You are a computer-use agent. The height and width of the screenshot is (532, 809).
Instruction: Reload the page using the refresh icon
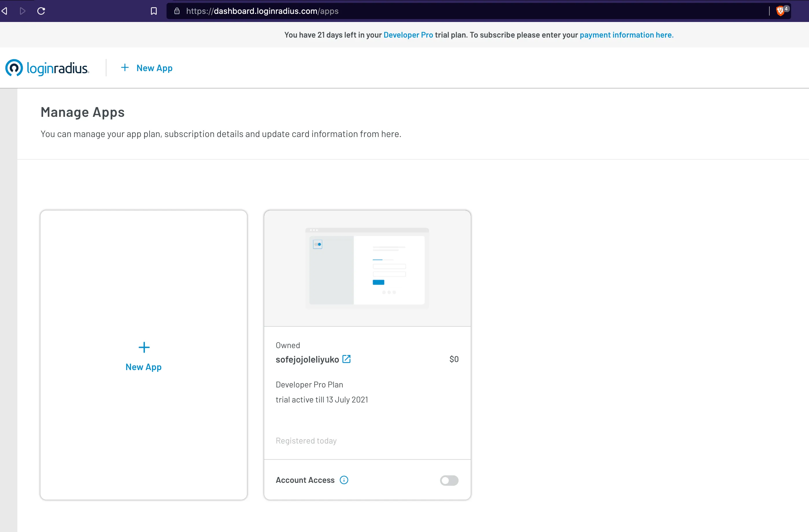tap(41, 10)
